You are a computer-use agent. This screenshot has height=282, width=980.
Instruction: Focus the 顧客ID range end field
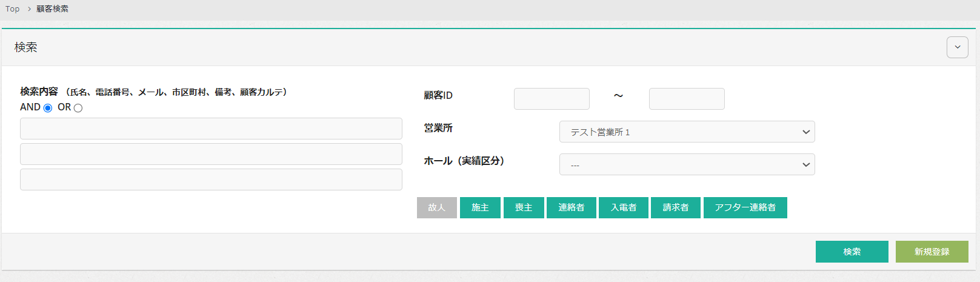coord(687,99)
